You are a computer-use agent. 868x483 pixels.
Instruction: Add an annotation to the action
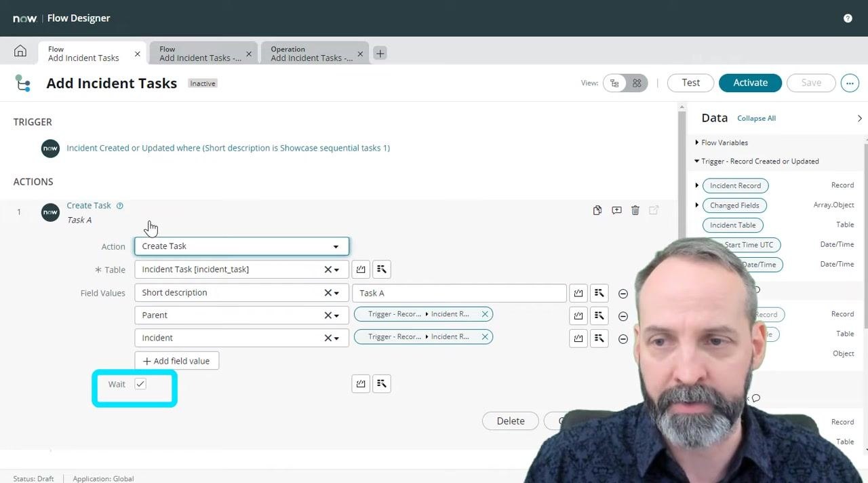[616, 210]
